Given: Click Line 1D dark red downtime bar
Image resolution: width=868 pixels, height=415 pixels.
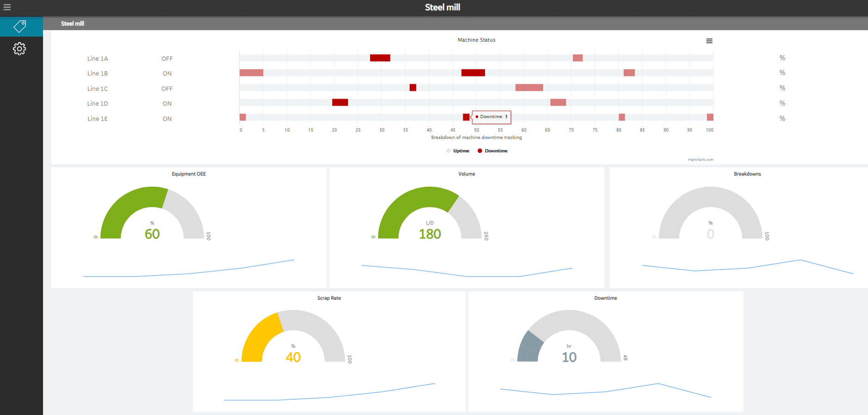Looking at the screenshot, I should click(x=340, y=102).
